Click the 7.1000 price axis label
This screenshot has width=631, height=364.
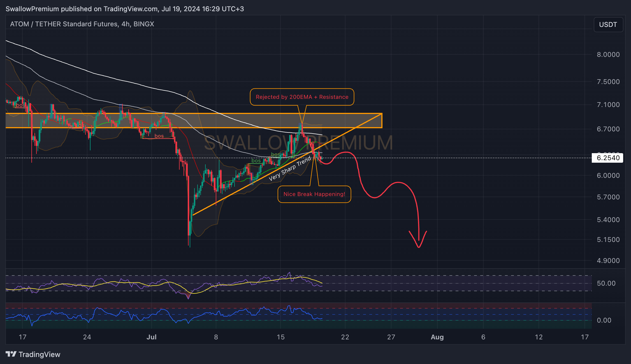click(608, 105)
